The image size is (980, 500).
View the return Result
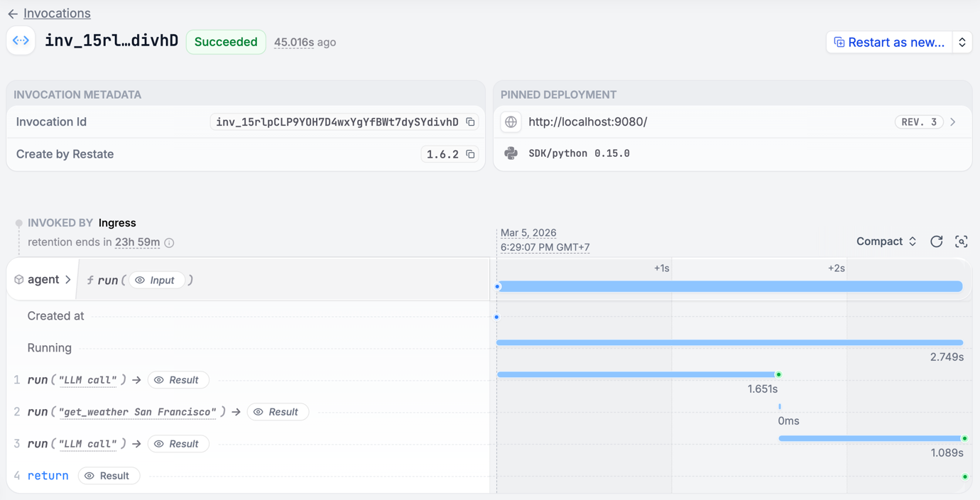click(x=109, y=476)
